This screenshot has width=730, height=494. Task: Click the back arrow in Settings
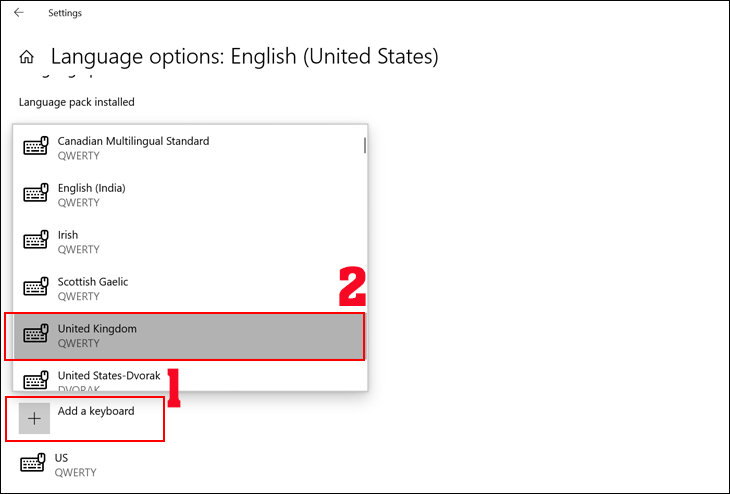point(18,13)
